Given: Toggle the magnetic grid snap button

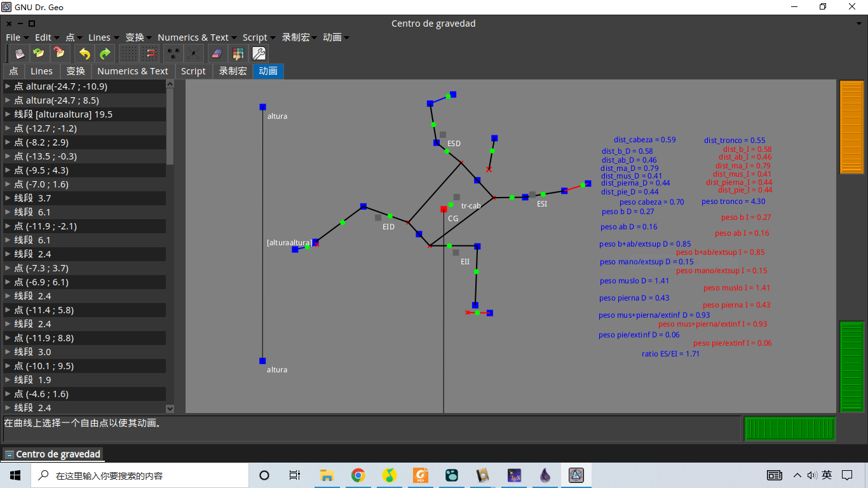Looking at the screenshot, I should [151, 54].
